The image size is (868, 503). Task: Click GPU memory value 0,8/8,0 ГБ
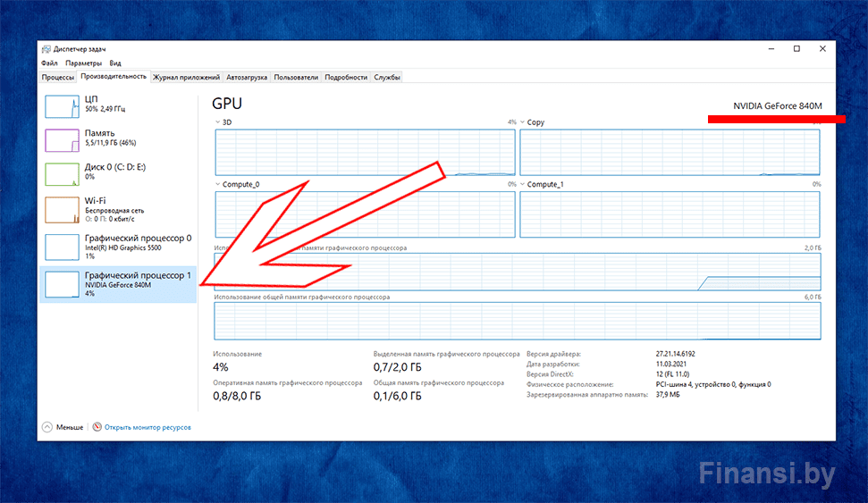(237, 396)
